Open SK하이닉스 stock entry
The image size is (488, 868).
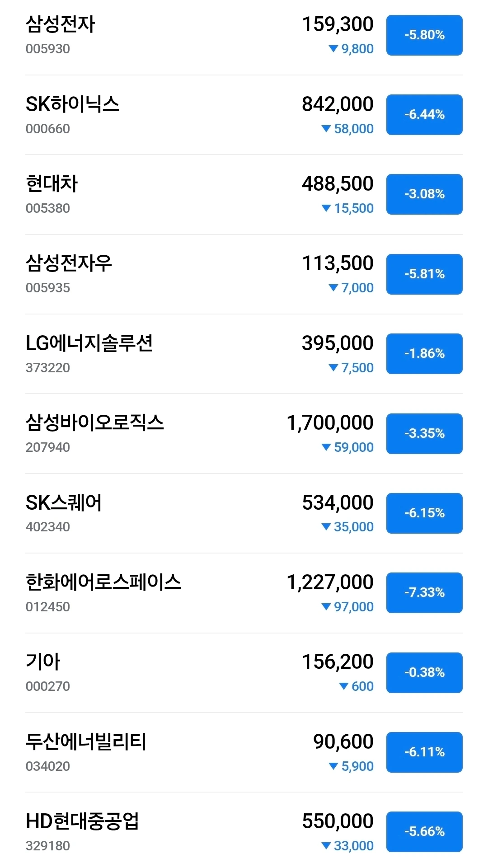click(x=72, y=104)
